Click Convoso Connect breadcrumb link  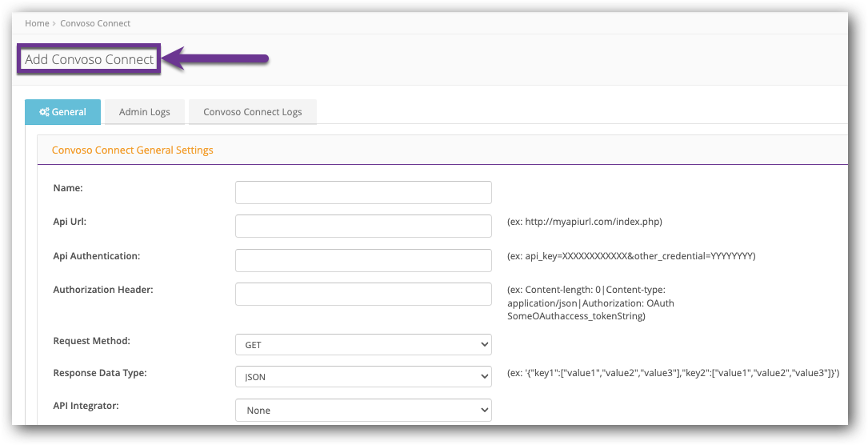tap(95, 23)
